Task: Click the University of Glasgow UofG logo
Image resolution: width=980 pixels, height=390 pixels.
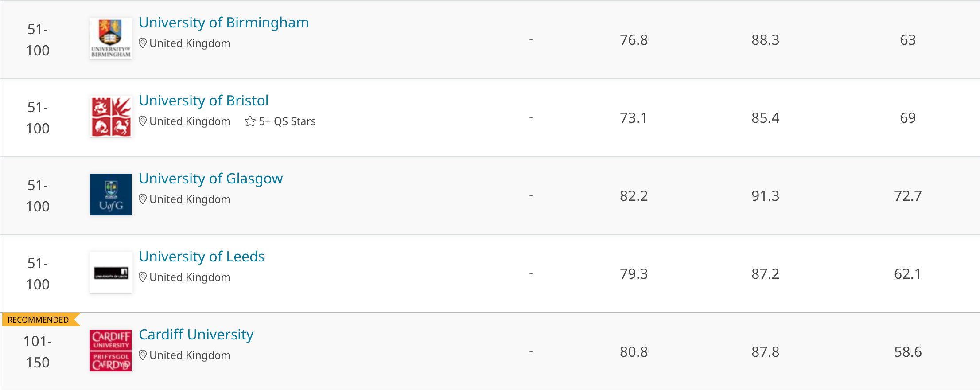Action: coord(111,195)
